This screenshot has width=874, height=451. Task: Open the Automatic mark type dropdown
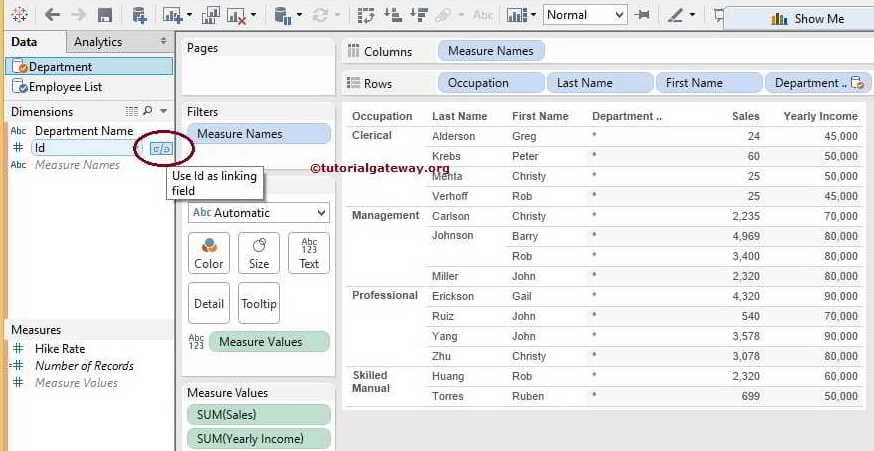click(259, 213)
